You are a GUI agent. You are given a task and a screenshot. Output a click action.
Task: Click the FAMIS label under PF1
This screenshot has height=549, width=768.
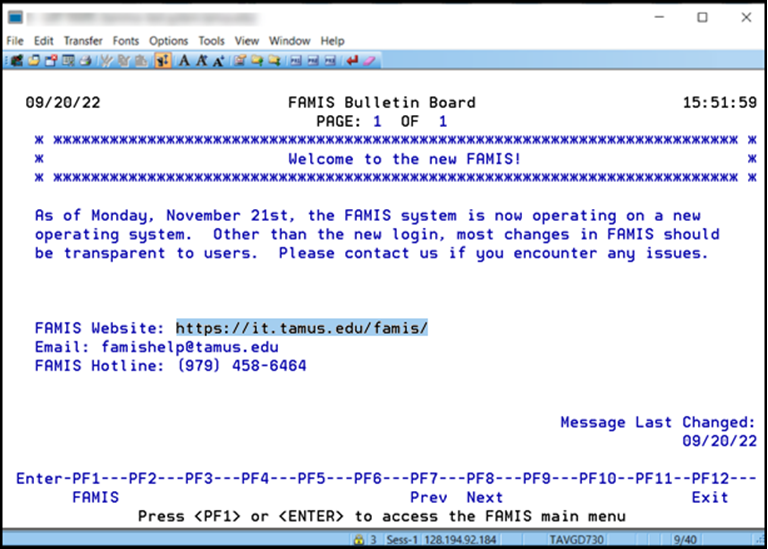tap(96, 497)
